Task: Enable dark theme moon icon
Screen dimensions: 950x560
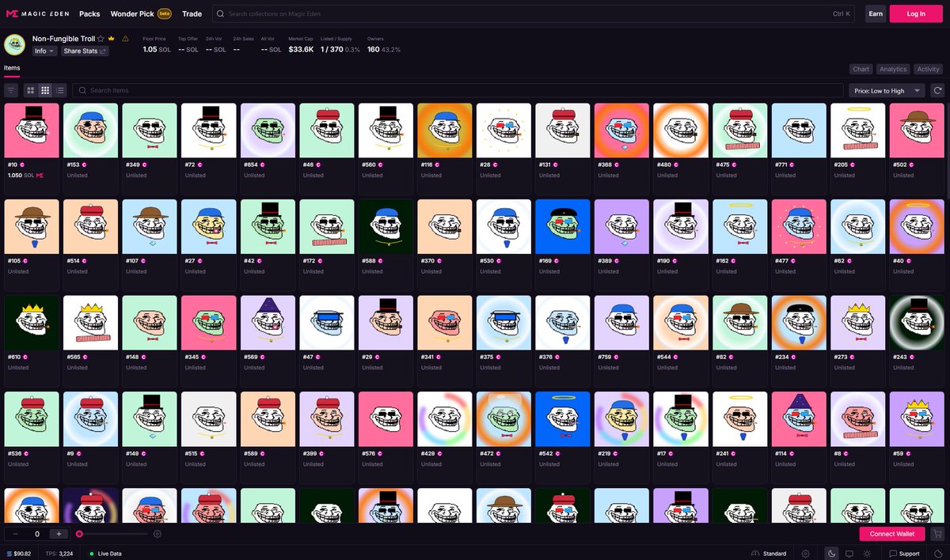Action: tap(832, 554)
